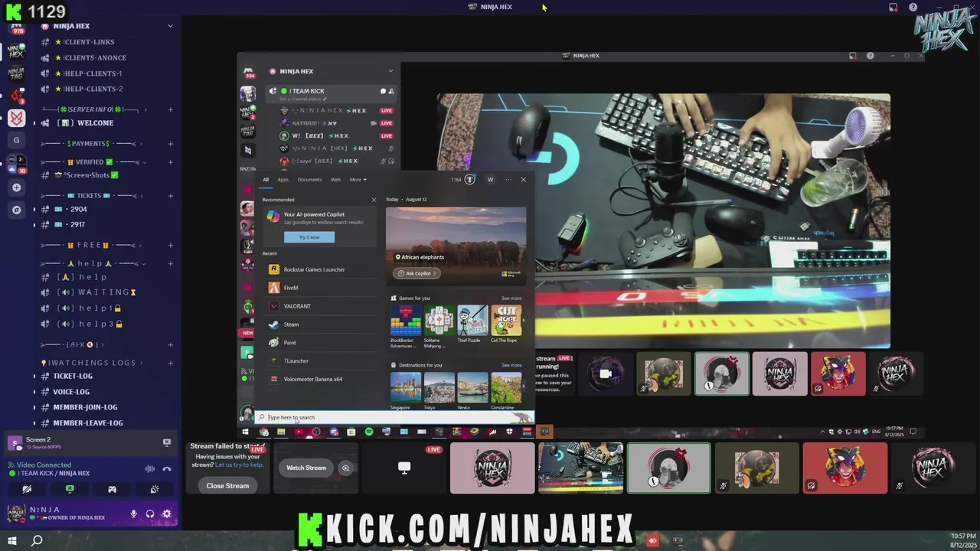The width and height of the screenshot is (980, 551).
Task: Click the taskbar search magnifier icon
Action: (x=36, y=540)
